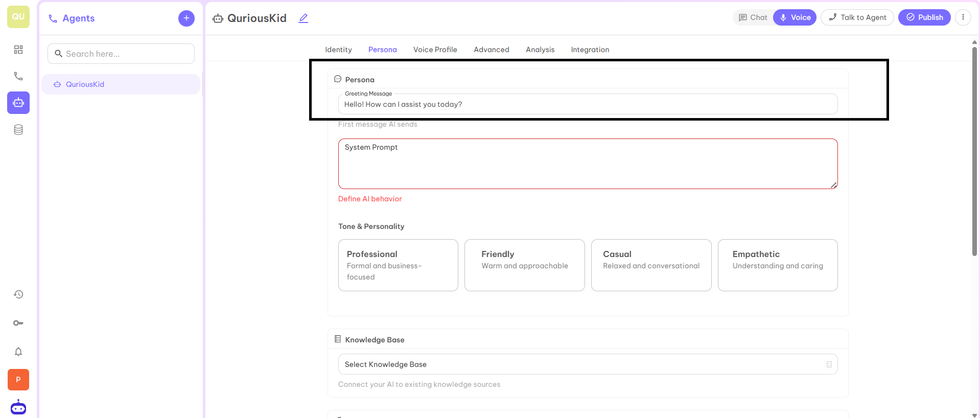
Task: Click into the System Prompt textarea
Action: click(x=588, y=164)
